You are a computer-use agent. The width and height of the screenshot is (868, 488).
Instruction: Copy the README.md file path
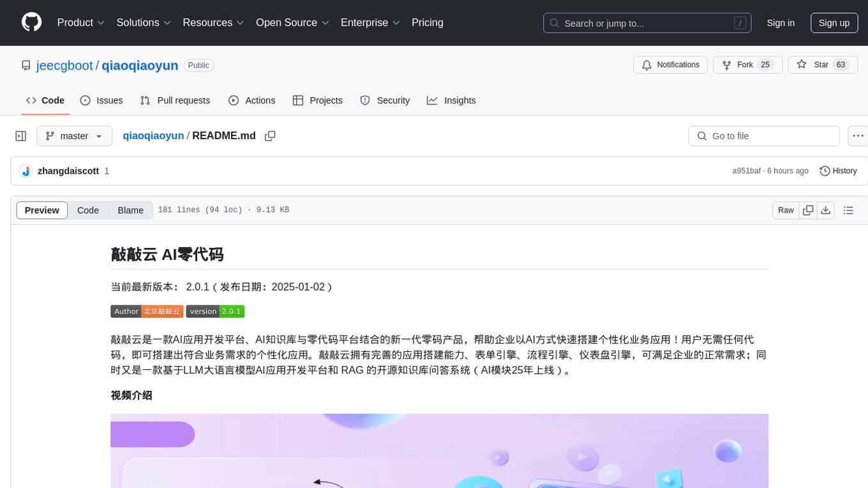(x=270, y=136)
